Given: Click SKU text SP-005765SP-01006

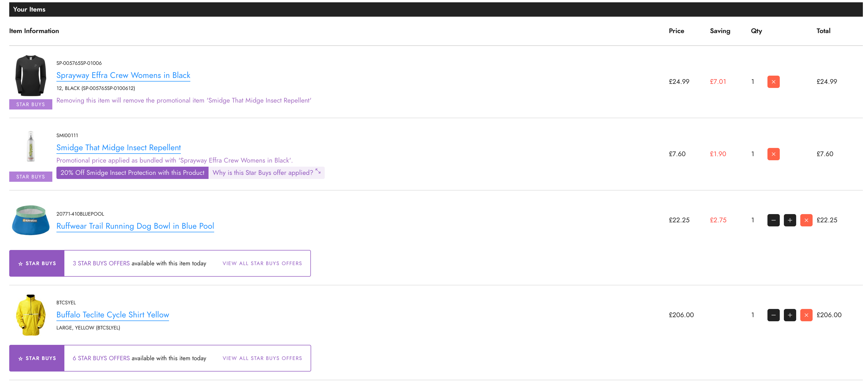Looking at the screenshot, I should 79,63.
